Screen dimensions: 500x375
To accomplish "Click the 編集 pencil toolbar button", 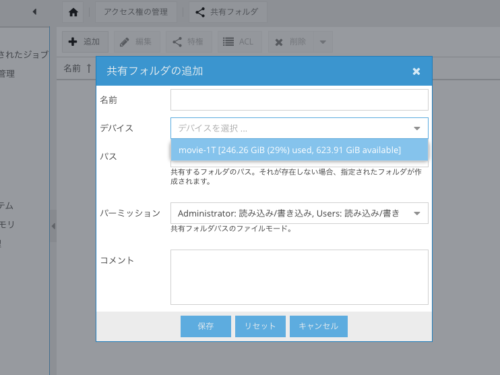I will (x=137, y=42).
